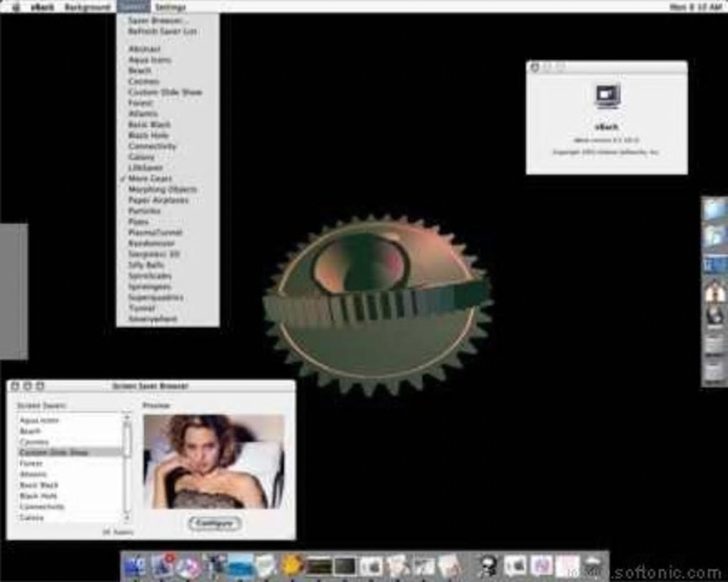
Task: Click the xBack app icon in About window
Action: (x=608, y=96)
